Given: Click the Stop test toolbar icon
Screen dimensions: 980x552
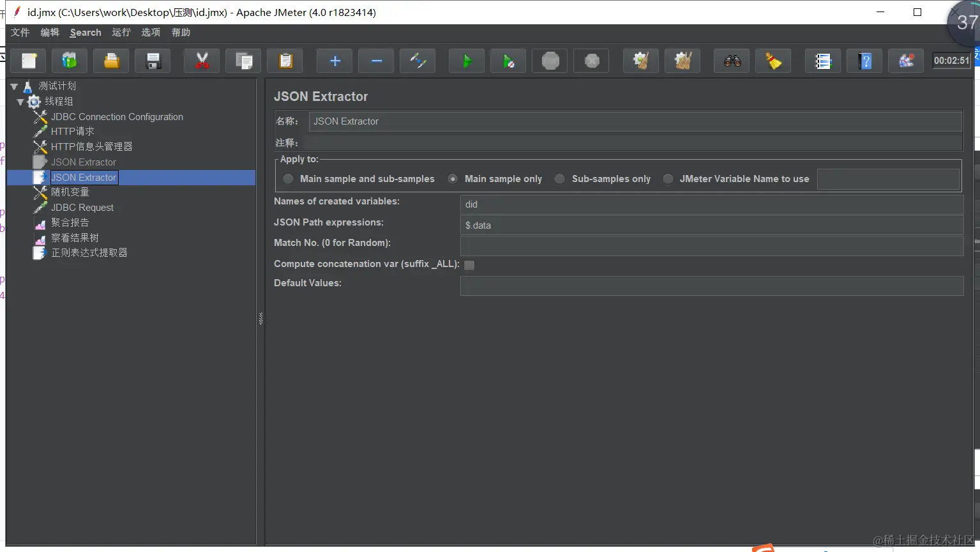Looking at the screenshot, I should pyautogui.click(x=550, y=61).
